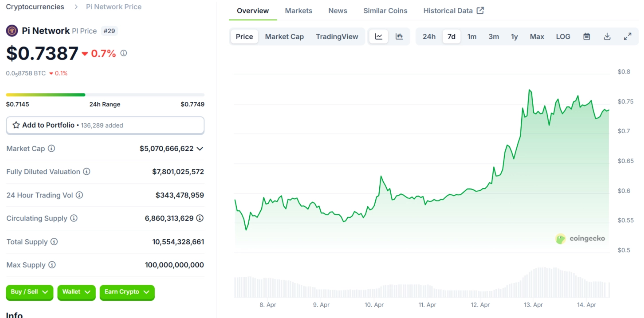Screen dimensions: 644x318
Task: Click the 136,289 added count
Action: [102, 126]
